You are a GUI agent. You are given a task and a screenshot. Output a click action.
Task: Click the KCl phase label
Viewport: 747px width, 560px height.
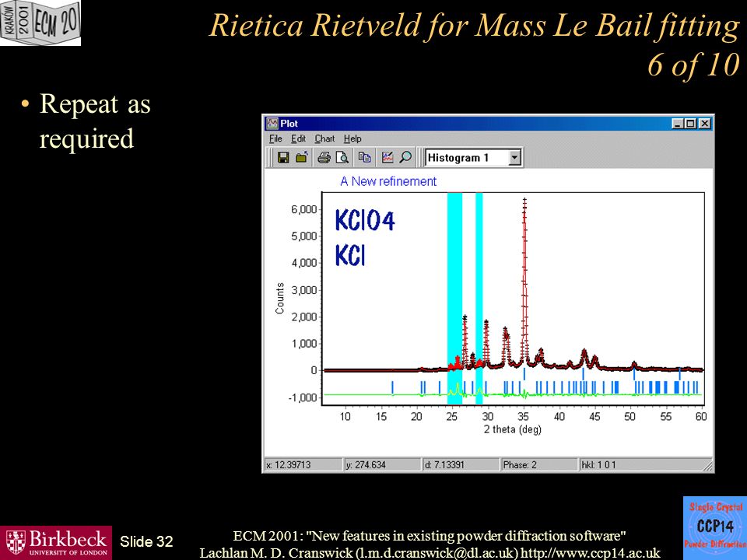click(350, 256)
